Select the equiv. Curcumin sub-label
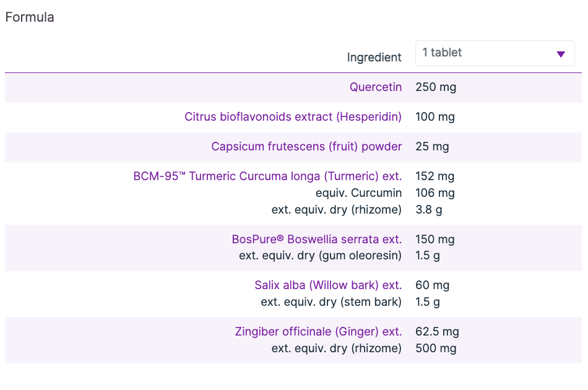The width and height of the screenshot is (588, 390). tap(358, 193)
